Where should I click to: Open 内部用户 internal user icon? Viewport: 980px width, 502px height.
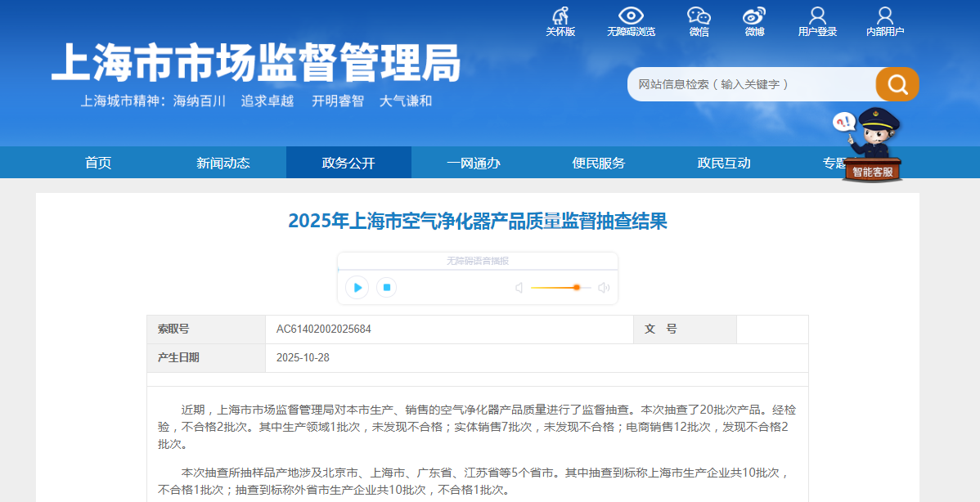point(885,22)
